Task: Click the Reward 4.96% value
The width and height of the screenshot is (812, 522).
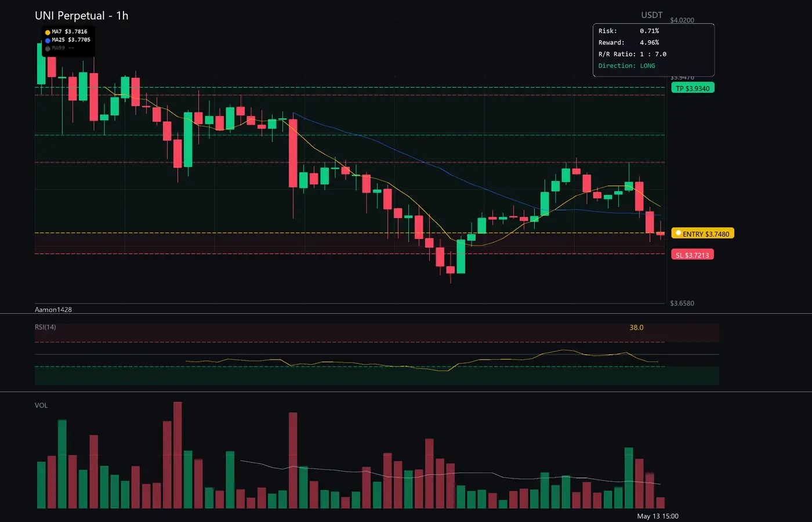Action: pyautogui.click(x=650, y=42)
